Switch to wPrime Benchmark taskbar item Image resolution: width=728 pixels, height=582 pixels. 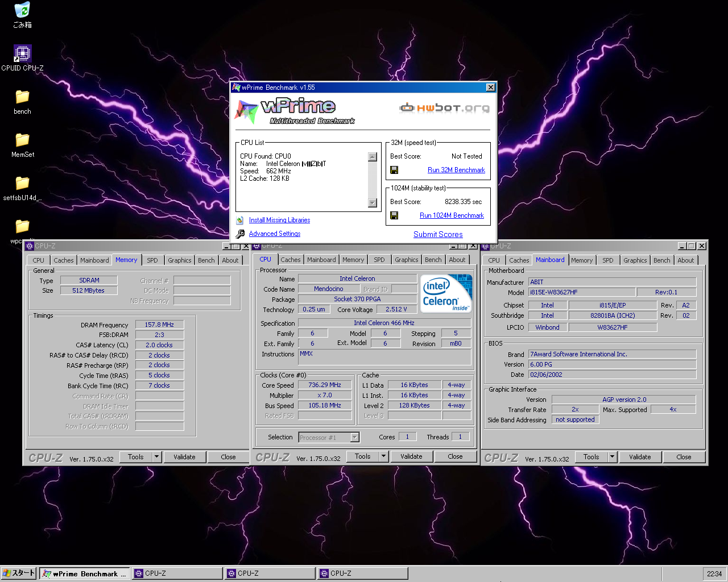85,573
